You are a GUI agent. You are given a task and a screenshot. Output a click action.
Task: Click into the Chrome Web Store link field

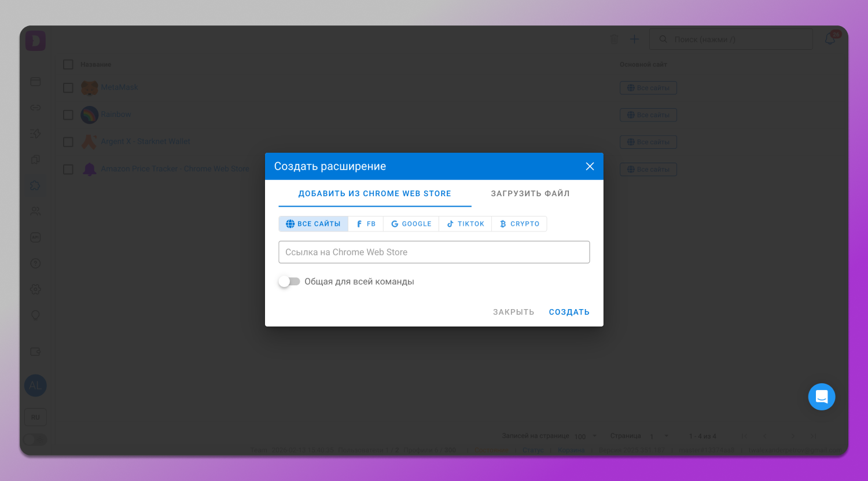(434, 252)
